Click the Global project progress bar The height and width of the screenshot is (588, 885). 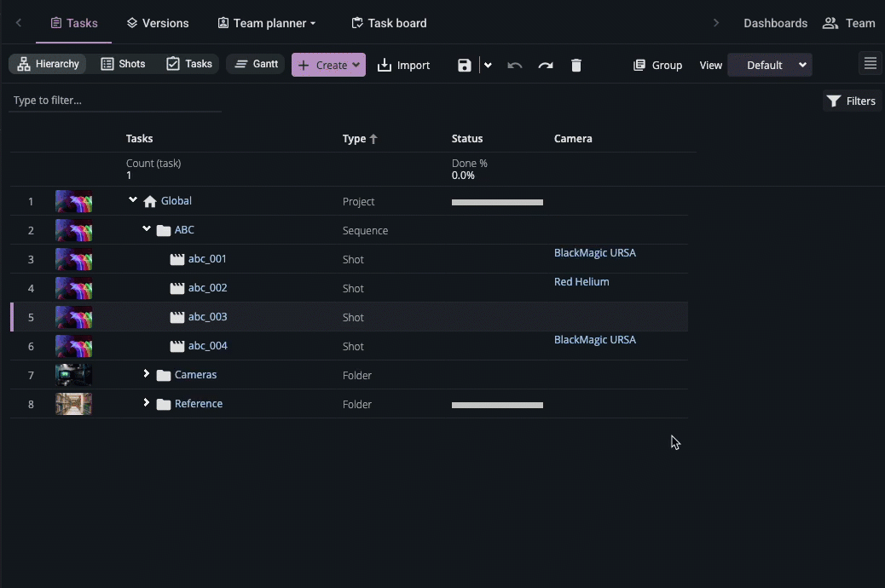(x=497, y=202)
